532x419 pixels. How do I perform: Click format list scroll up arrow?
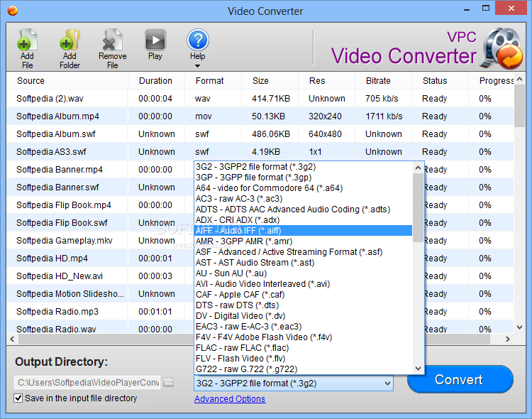point(418,168)
